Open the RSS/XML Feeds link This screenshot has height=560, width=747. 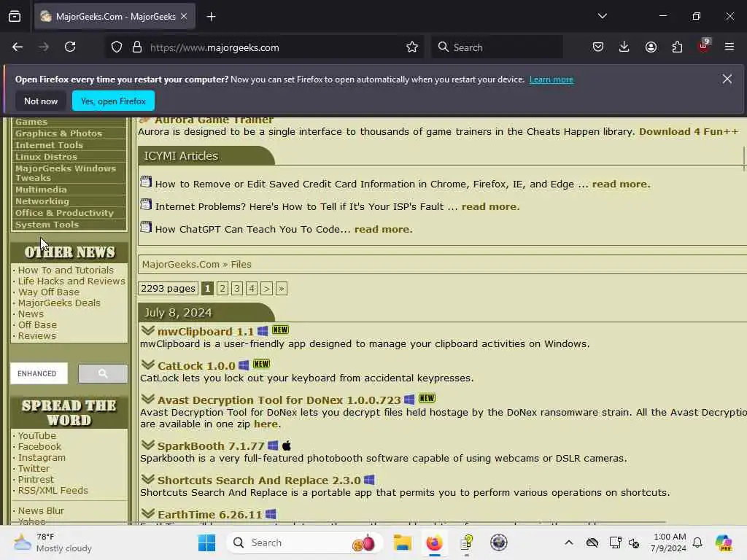click(x=53, y=491)
